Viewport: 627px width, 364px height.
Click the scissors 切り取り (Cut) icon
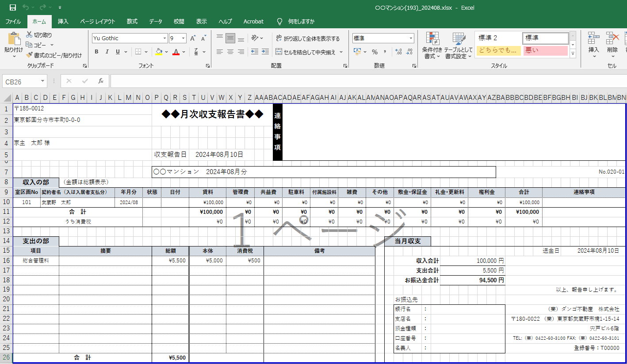[30, 35]
